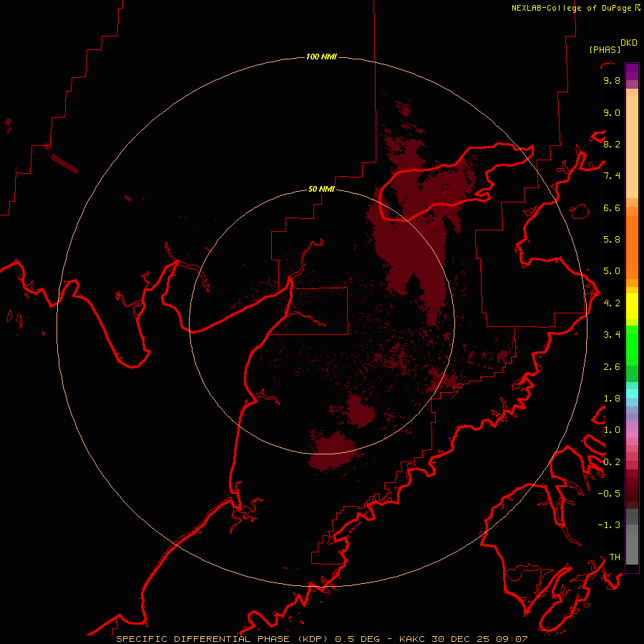The height and width of the screenshot is (644, 644).
Task: Select the pink band beside 1.0
Action: coord(632,434)
